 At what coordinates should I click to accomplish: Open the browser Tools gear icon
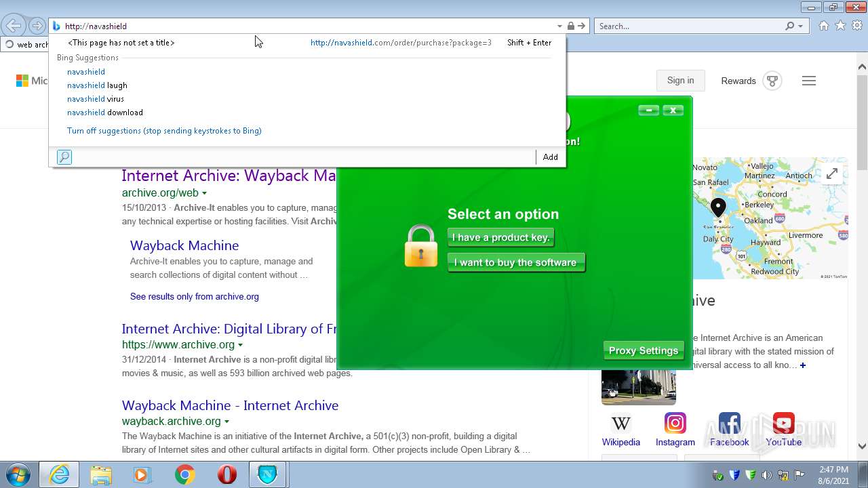pos(857,26)
